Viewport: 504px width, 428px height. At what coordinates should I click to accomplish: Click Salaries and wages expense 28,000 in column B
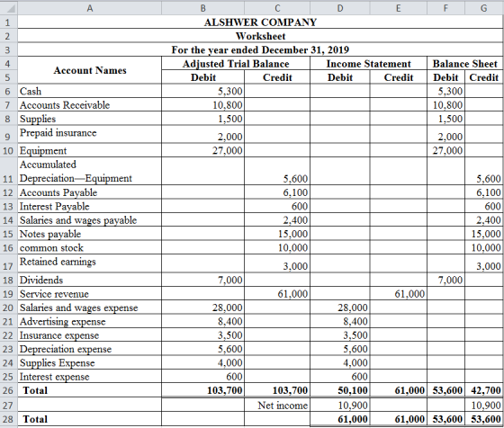202,308
